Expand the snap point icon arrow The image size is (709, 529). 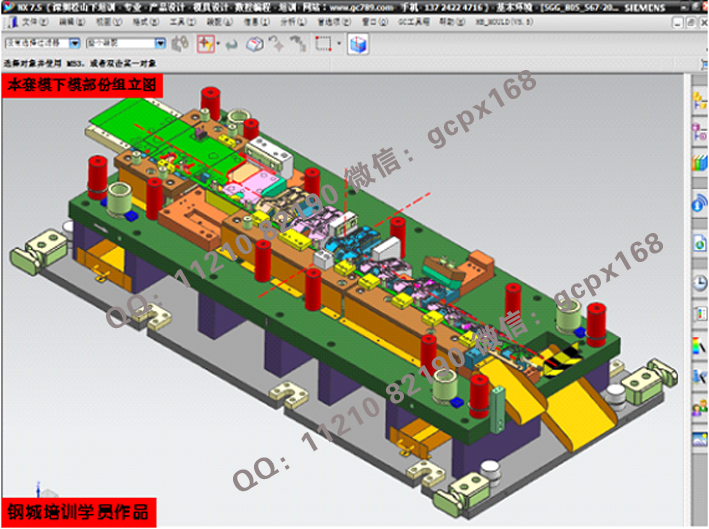point(217,44)
